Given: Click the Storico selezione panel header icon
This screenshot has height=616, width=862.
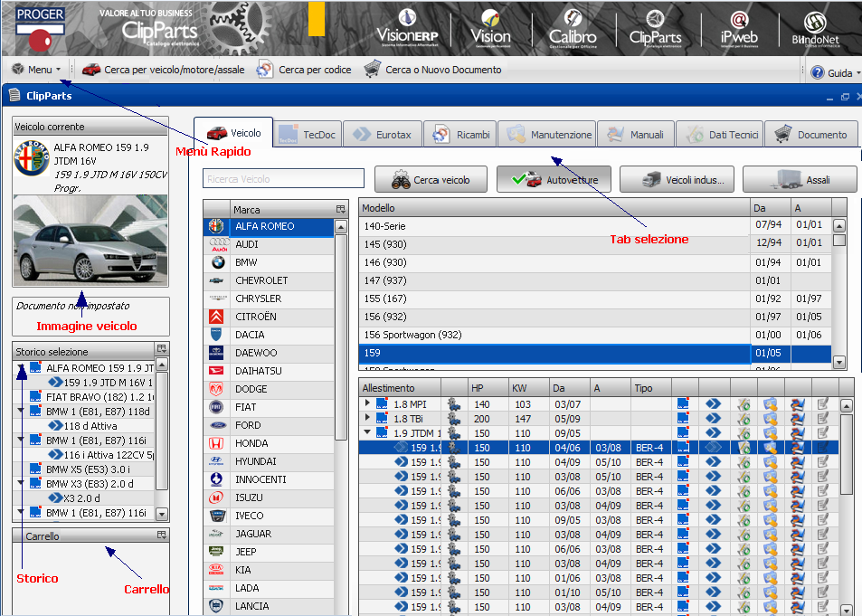Looking at the screenshot, I should pyautogui.click(x=161, y=348).
